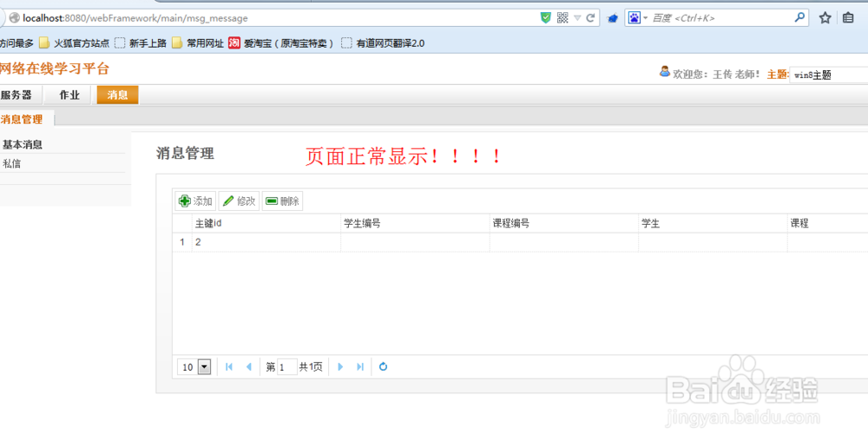Bookmark this page with the star icon
Image resolution: width=868 pixels, height=447 pixels.
(x=825, y=18)
